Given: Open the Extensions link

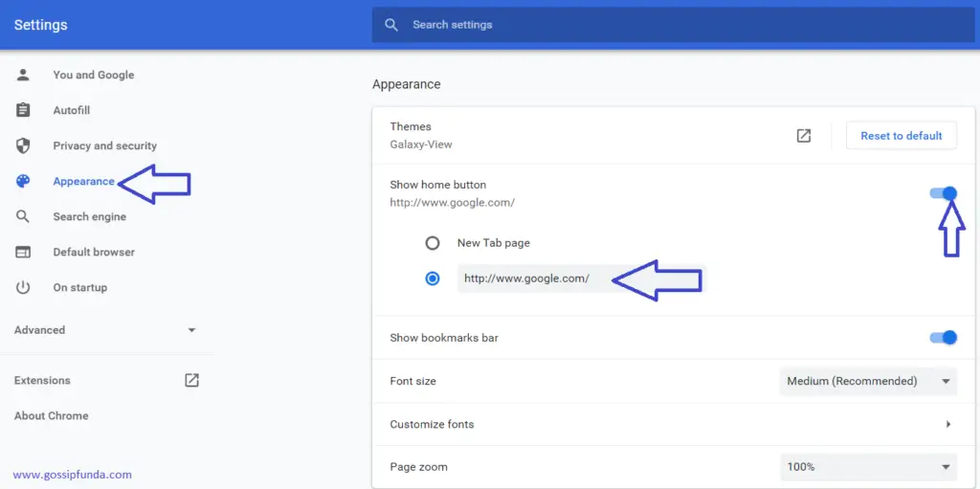Looking at the screenshot, I should pyautogui.click(x=42, y=380).
